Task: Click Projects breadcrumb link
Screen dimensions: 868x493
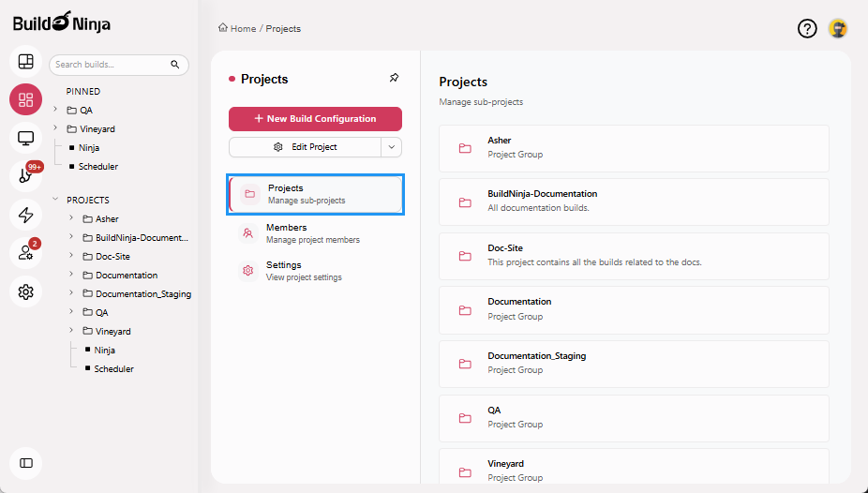Action: point(283,28)
